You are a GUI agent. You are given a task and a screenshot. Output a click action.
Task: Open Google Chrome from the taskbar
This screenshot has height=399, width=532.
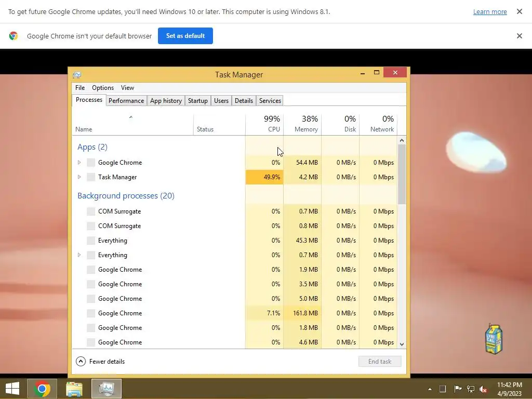pyautogui.click(x=42, y=389)
